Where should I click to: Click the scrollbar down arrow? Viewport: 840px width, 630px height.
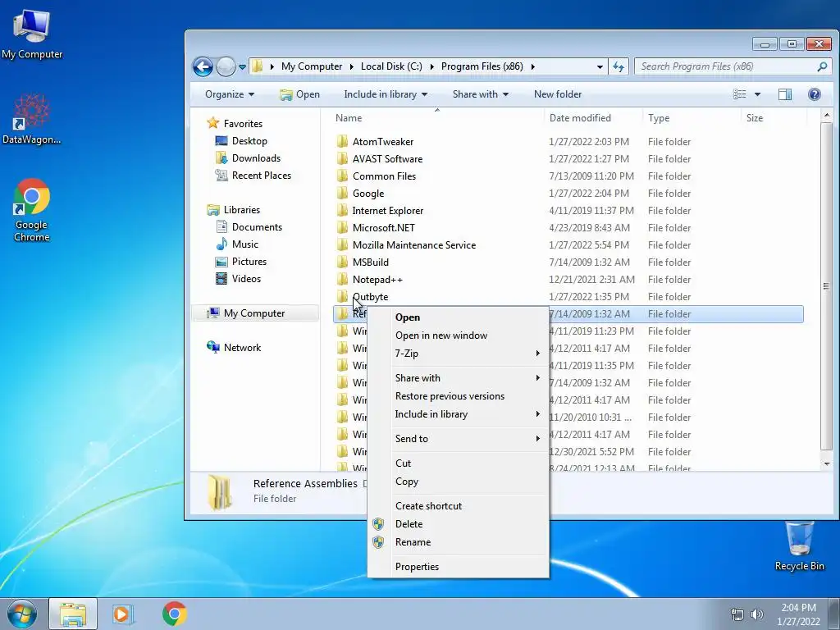click(827, 464)
